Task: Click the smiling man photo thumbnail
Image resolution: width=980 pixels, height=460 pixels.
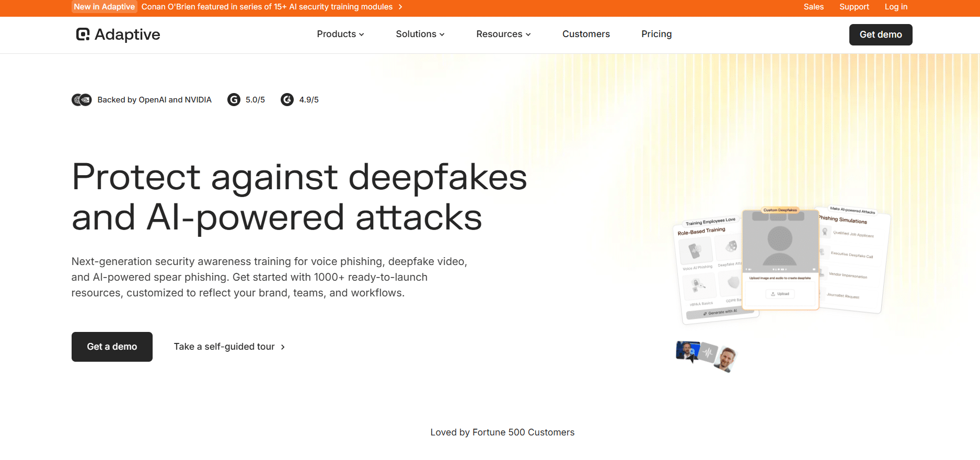Action: click(x=725, y=359)
